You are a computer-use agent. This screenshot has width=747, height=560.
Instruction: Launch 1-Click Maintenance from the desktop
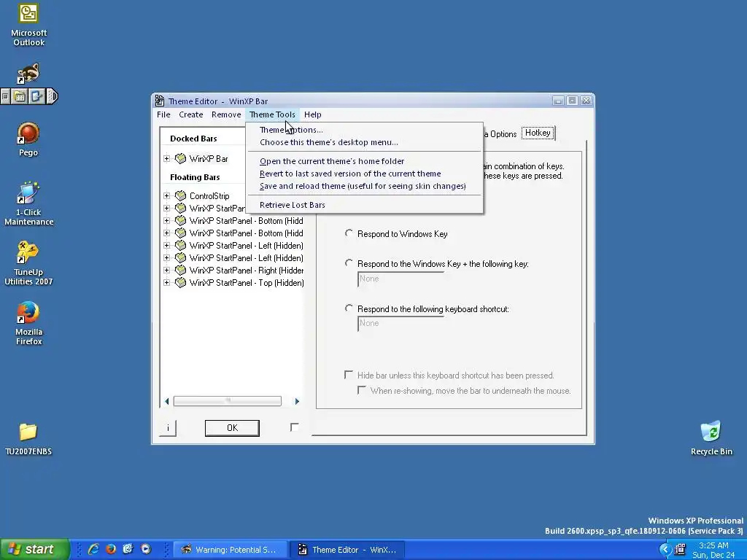click(x=28, y=203)
